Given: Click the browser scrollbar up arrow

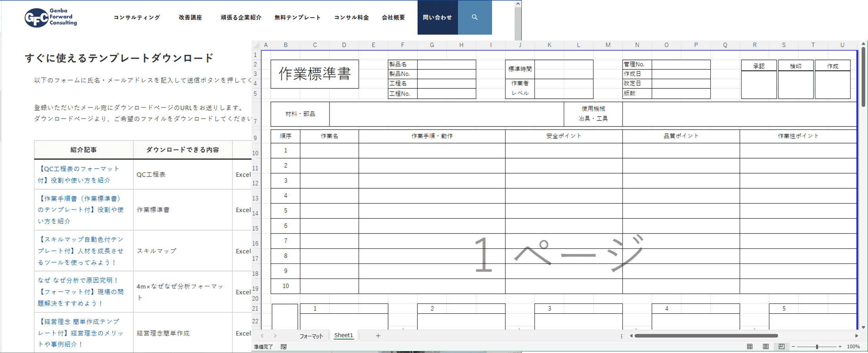Looking at the screenshot, I should tap(518, 4).
